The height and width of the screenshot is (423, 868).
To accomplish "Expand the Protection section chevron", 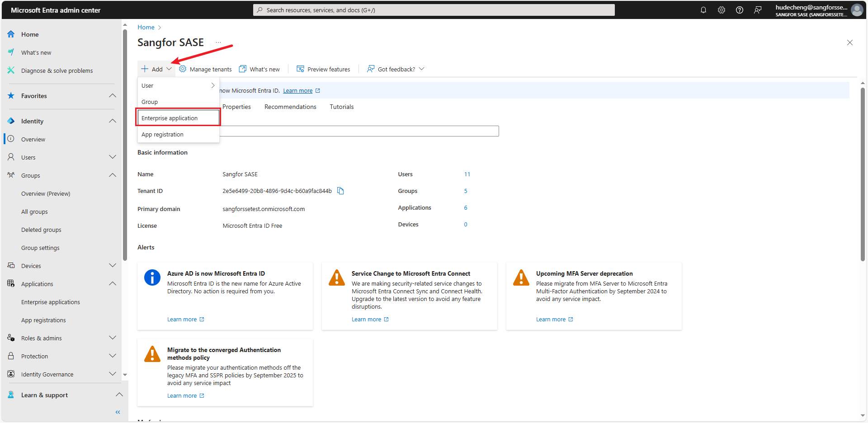I will [113, 356].
